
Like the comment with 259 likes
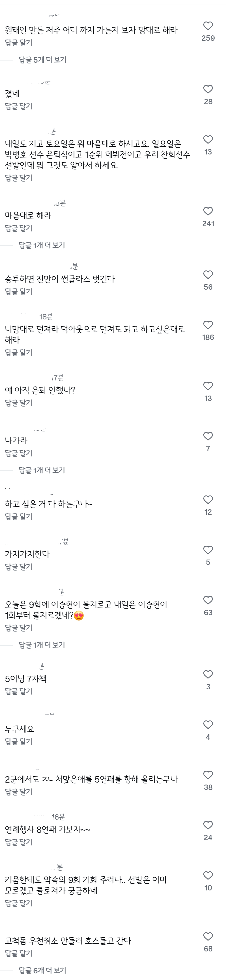(x=208, y=26)
